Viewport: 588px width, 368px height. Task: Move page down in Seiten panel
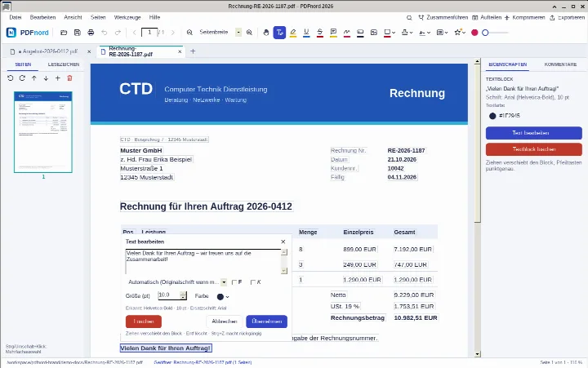tap(46, 78)
